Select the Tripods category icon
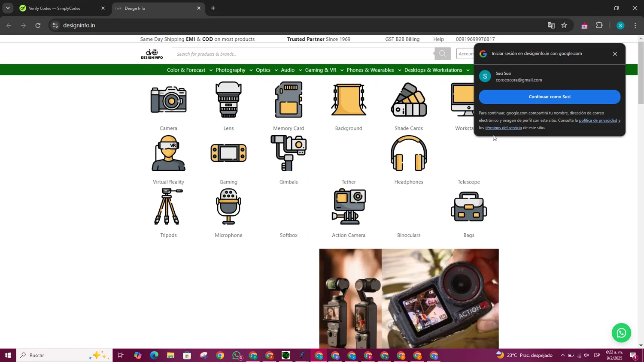 [x=168, y=207]
